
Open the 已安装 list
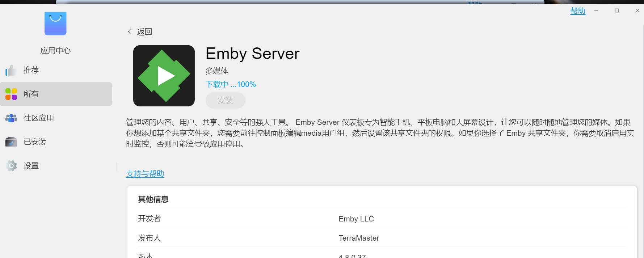pos(56,142)
